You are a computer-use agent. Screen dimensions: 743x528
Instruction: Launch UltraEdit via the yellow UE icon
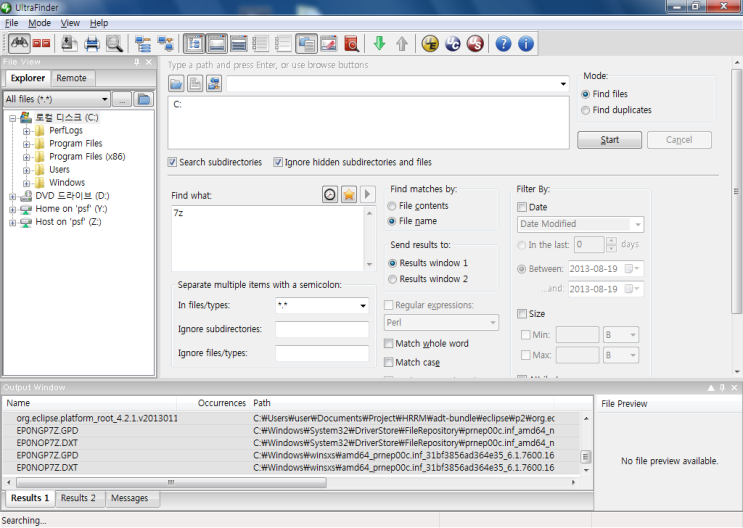[x=430, y=44]
